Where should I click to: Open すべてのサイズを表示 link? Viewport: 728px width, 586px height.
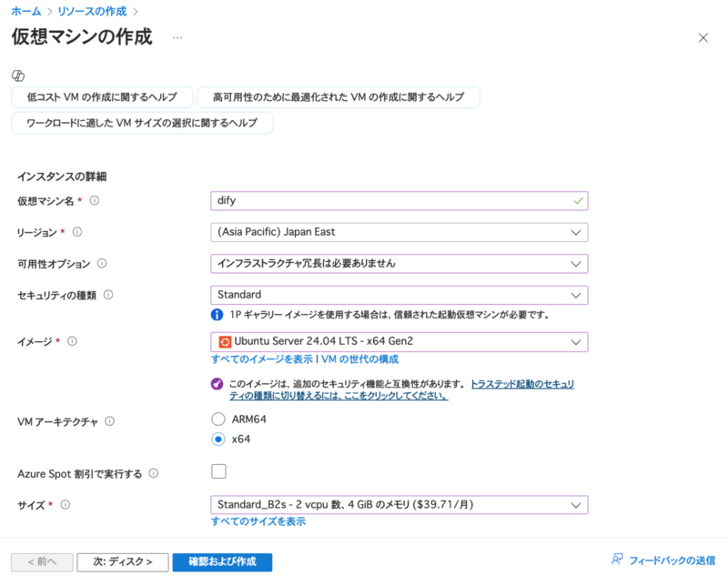click(x=258, y=521)
